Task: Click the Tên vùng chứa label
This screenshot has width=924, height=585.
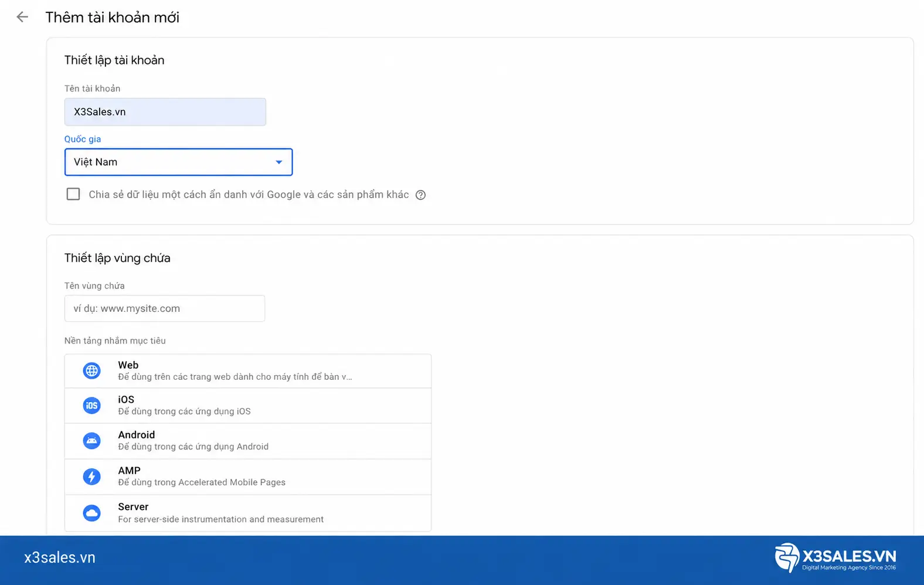Action: click(x=94, y=286)
